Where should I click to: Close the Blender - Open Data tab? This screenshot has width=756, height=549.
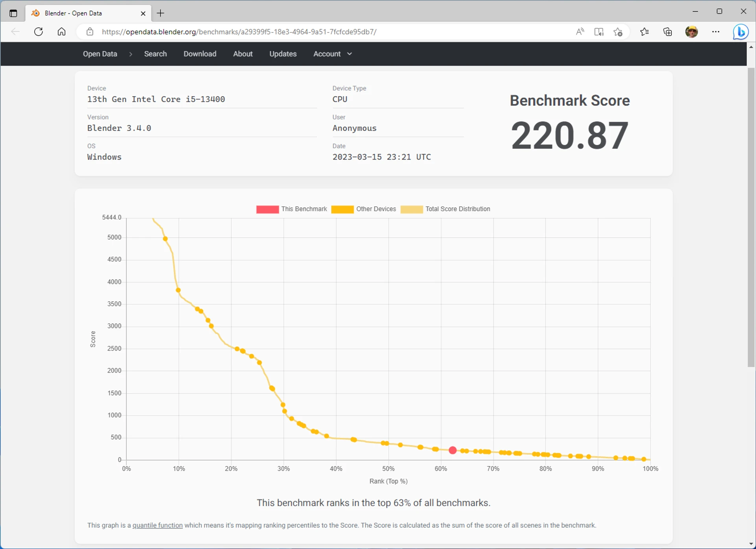click(143, 13)
